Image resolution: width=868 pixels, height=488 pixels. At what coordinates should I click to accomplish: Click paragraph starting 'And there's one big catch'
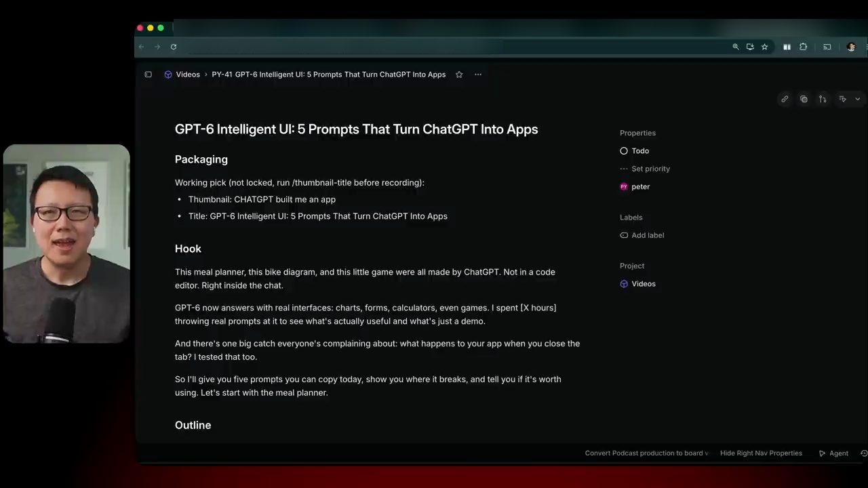tap(377, 350)
